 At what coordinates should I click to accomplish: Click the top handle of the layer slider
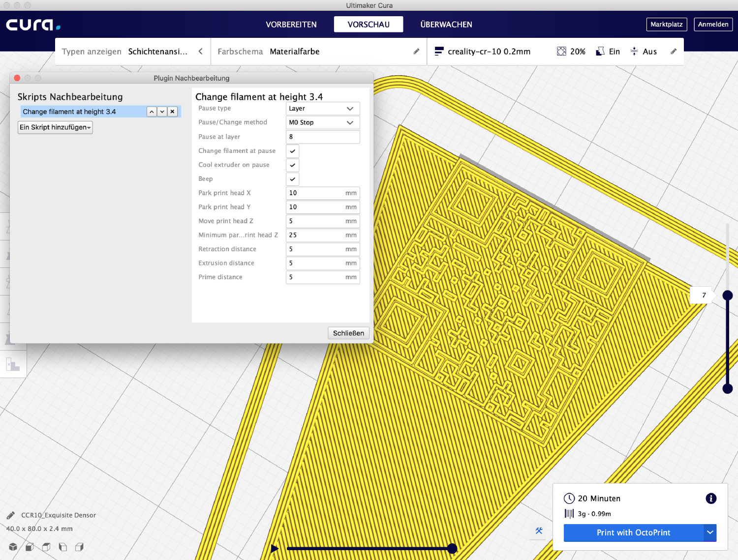click(727, 295)
